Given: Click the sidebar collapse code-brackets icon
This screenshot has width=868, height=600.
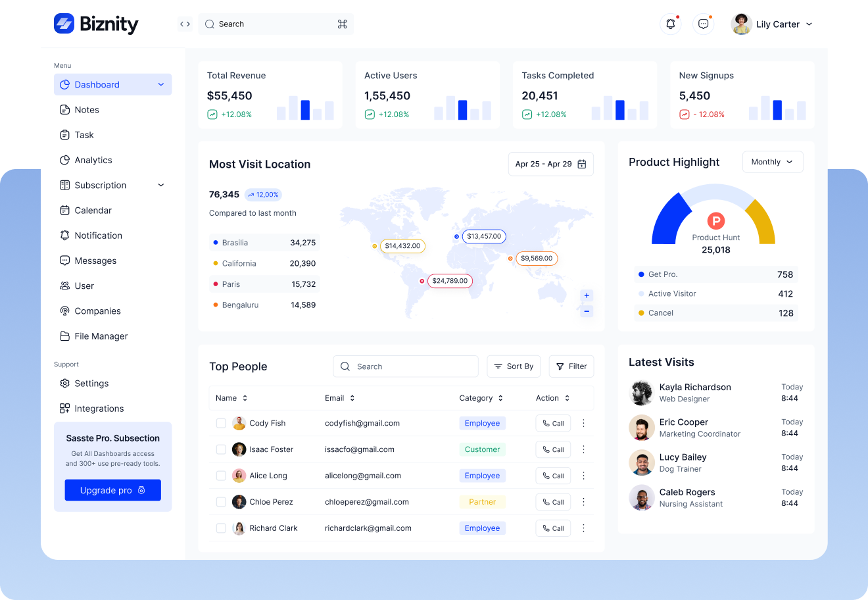Looking at the screenshot, I should click(x=185, y=24).
